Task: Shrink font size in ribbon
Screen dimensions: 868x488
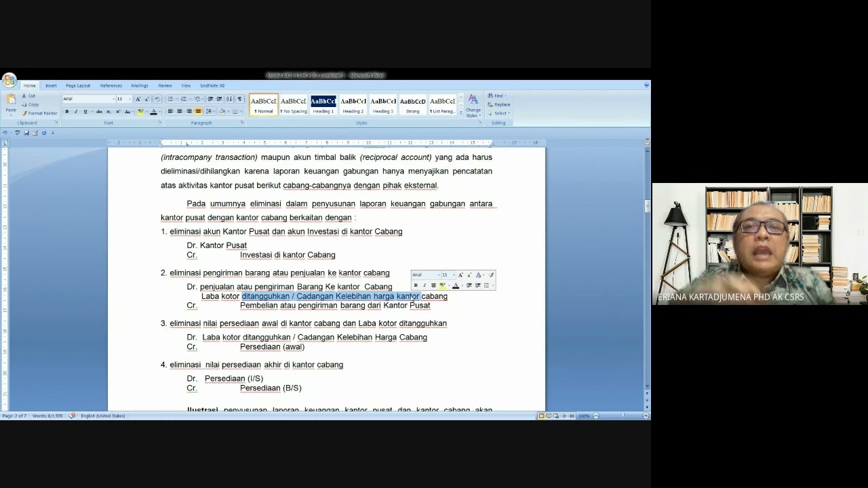Action: 146,99
